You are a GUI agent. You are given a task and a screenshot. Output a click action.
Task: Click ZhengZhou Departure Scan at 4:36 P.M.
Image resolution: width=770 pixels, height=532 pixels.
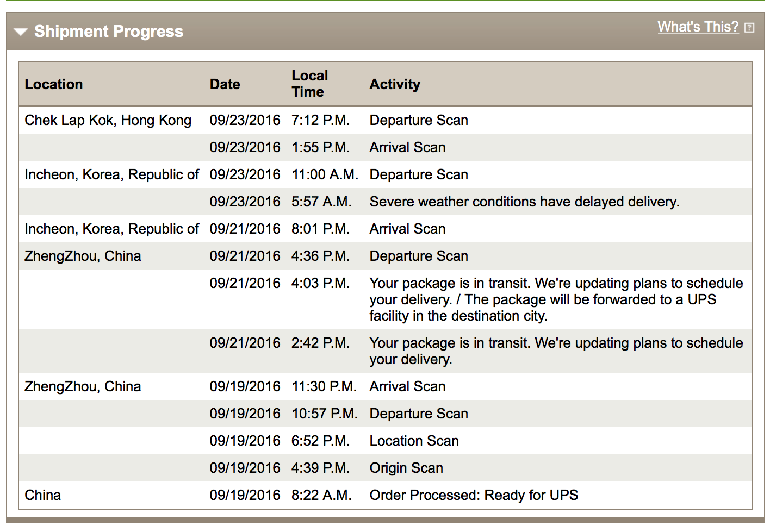(x=386, y=256)
